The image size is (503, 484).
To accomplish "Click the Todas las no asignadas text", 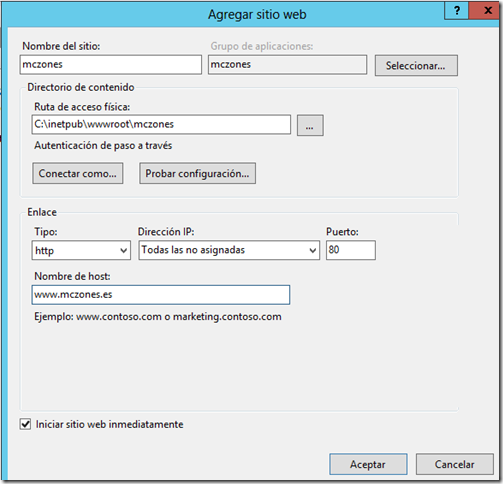I will [x=193, y=250].
